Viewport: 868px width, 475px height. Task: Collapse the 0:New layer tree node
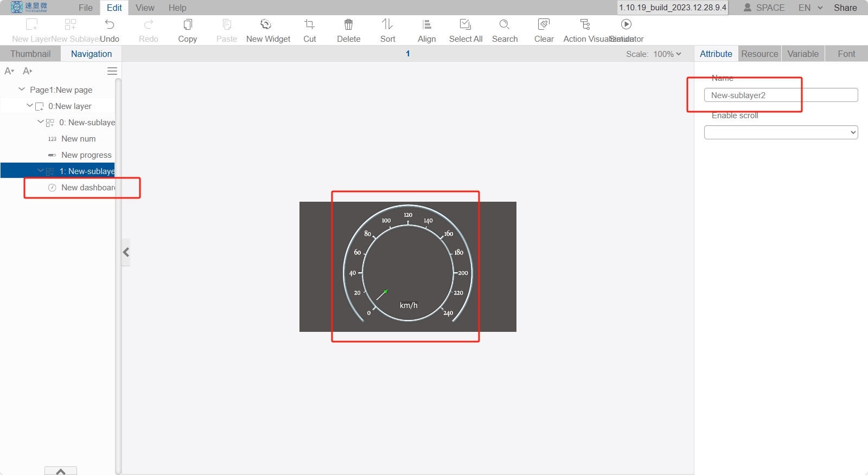30,106
